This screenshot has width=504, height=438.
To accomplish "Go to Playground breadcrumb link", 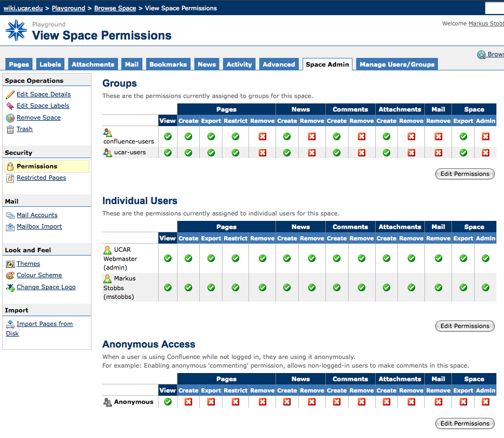I will (x=68, y=8).
